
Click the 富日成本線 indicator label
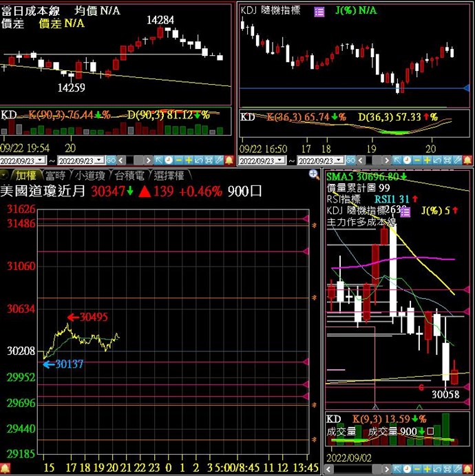pos(30,11)
